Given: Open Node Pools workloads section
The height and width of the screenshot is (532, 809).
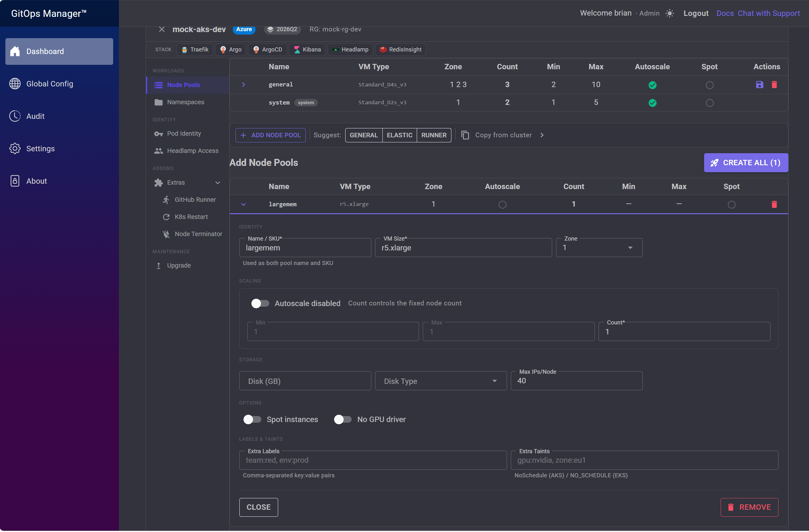Looking at the screenshot, I should [188, 85].
